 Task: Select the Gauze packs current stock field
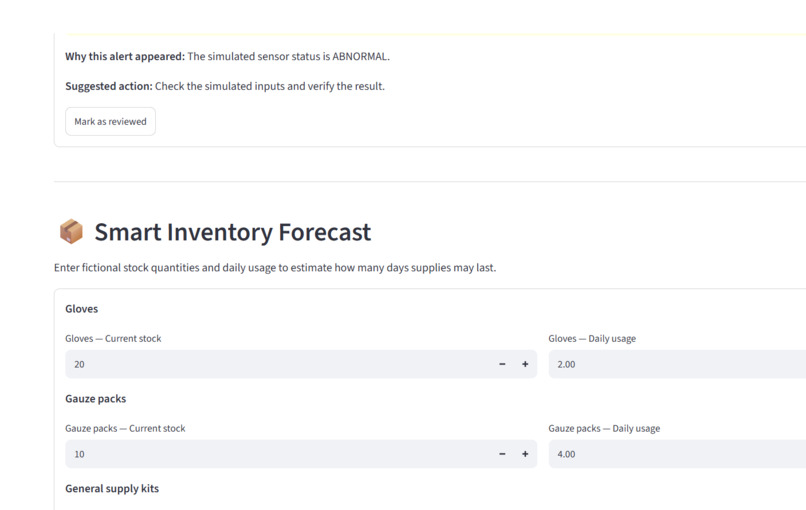(278, 454)
